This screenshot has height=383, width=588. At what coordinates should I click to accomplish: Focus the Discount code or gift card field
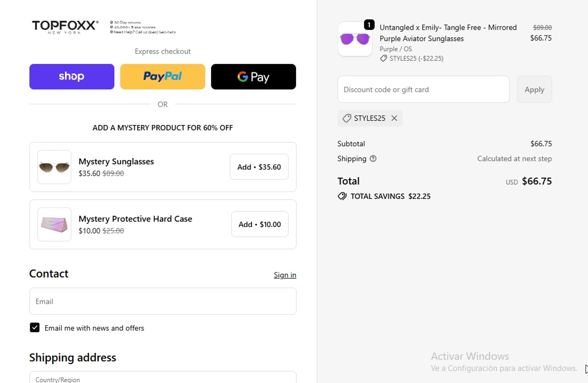423,89
